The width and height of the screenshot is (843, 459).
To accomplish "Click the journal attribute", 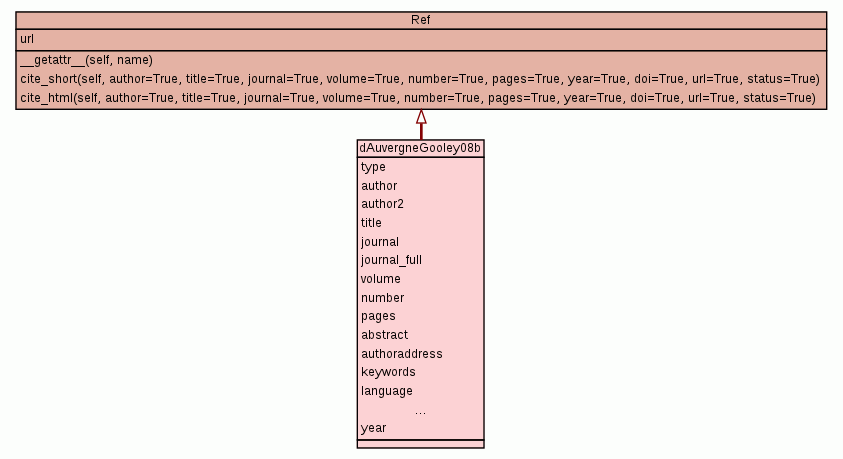I will (380, 242).
